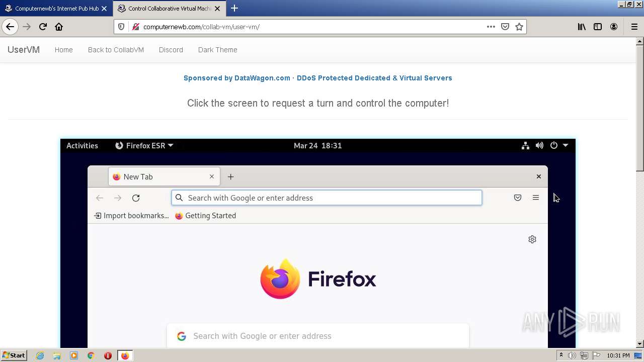Reload the computernewb.com page

[x=43, y=27]
